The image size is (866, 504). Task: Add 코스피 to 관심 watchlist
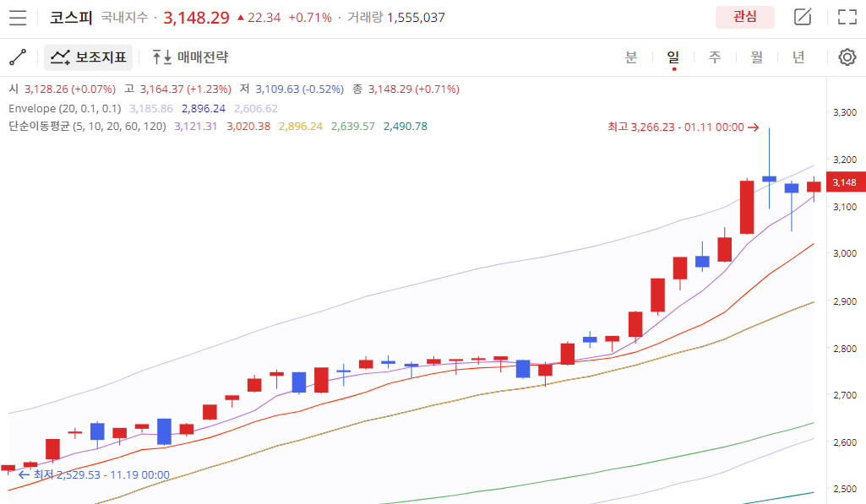pyautogui.click(x=744, y=17)
